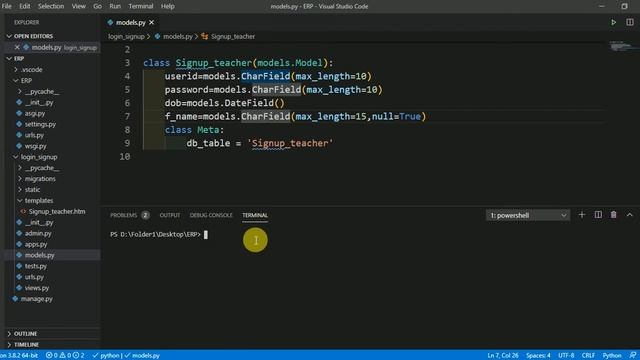Click Ln 7, Col 26 cursor position

point(502,355)
